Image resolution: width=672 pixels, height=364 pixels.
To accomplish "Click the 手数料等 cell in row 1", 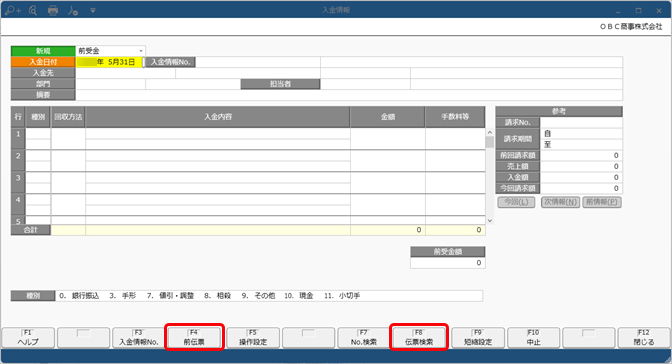I will click(455, 138).
